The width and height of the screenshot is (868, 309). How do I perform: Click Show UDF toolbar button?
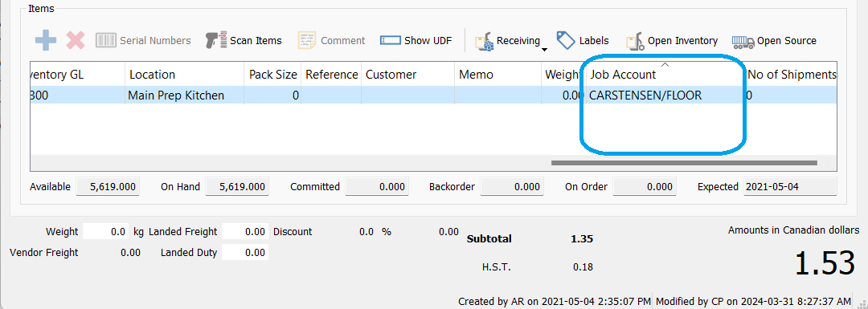tap(416, 40)
